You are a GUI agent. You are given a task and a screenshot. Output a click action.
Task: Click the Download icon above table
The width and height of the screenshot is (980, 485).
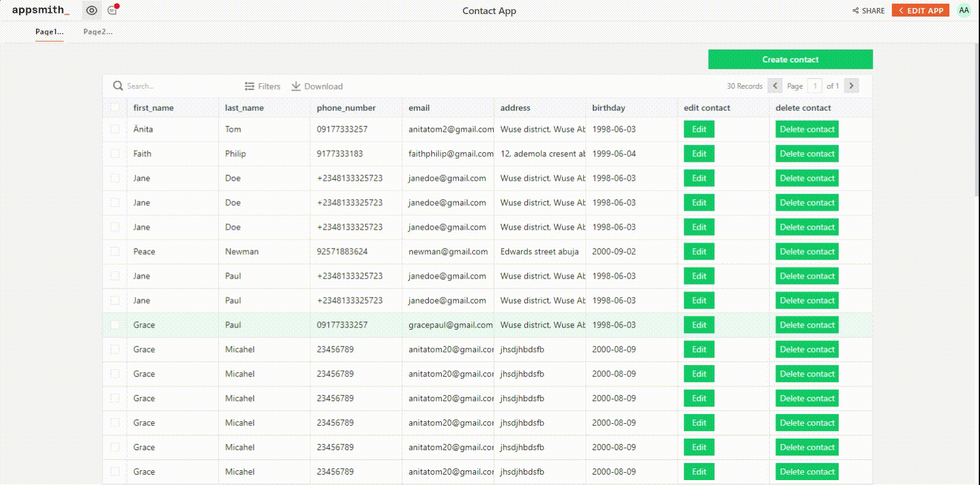point(296,86)
